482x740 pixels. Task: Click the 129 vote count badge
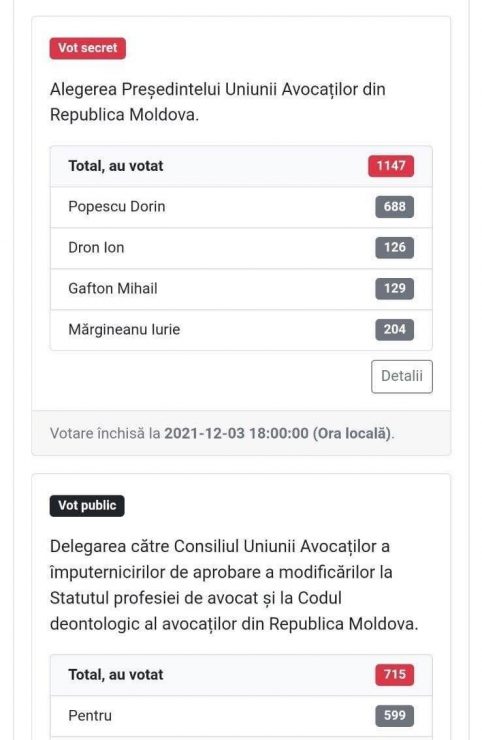pyautogui.click(x=395, y=288)
